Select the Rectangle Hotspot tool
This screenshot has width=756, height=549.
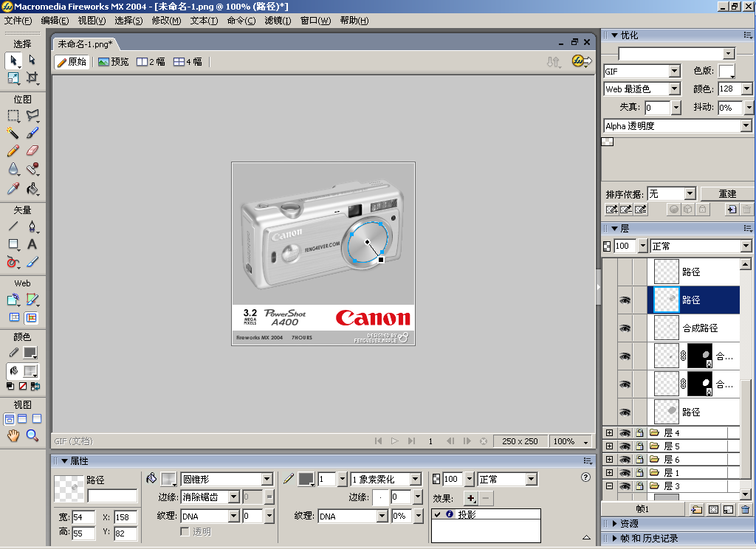(x=13, y=300)
